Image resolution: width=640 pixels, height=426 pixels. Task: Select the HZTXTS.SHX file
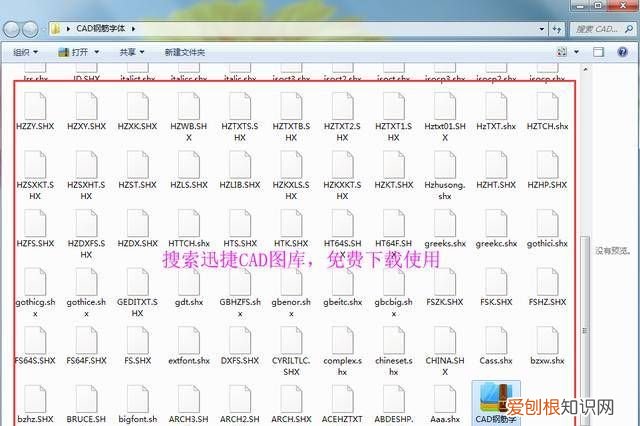tap(240, 116)
